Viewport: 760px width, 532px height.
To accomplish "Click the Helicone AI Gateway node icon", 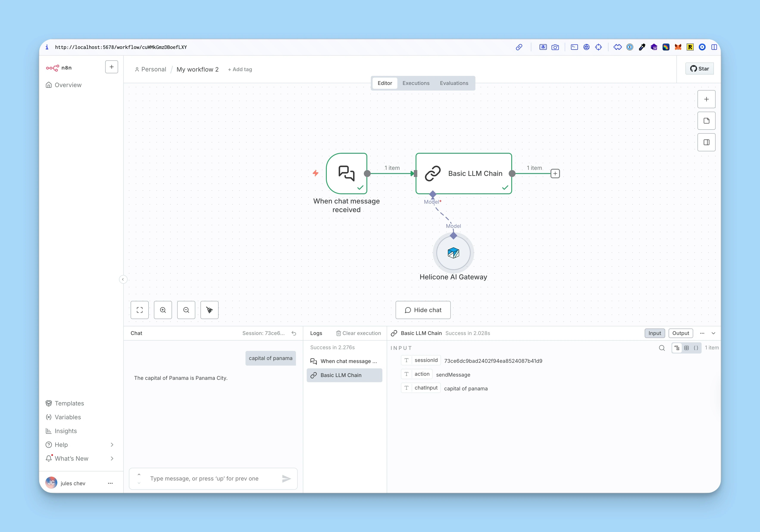I will coord(453,253).
